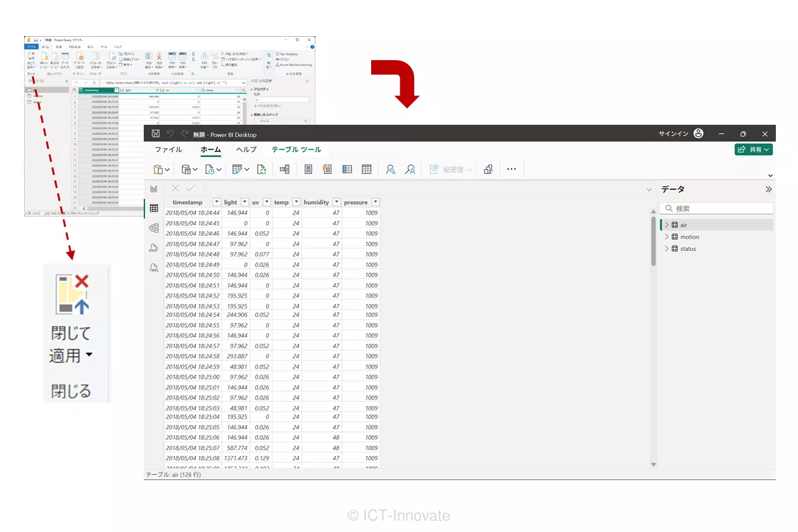Click Close & Apply icon in Power Query Editor

[x=30, y=56]
